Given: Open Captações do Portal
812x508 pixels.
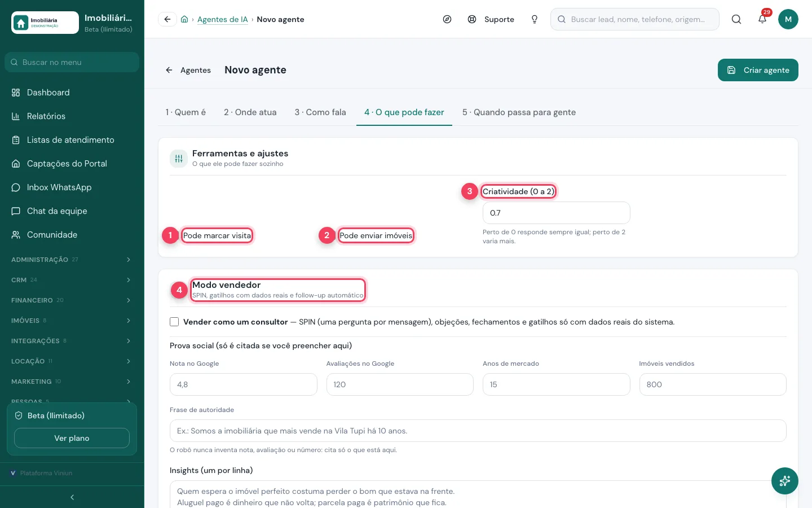Looking at the screenshot, I should click(x=72, y=164).
